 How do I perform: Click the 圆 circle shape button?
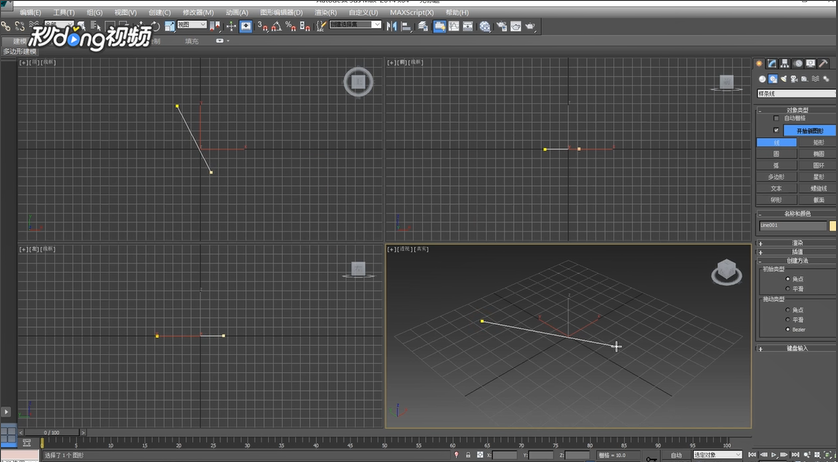(777, 153)
